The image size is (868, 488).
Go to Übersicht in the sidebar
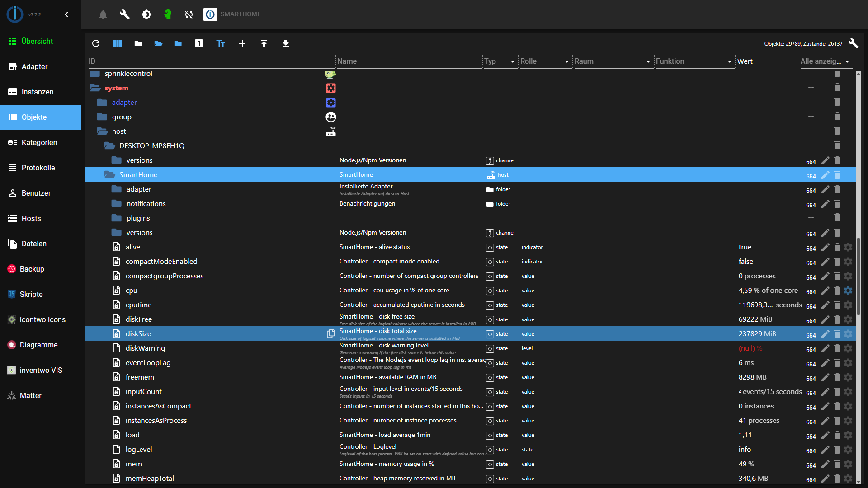coord(41,41)
